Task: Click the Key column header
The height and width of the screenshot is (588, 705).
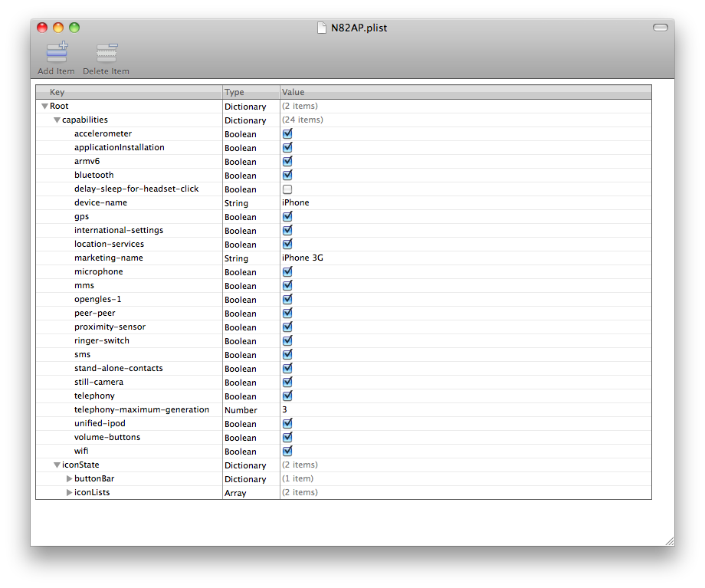Action: click(129, 92)
